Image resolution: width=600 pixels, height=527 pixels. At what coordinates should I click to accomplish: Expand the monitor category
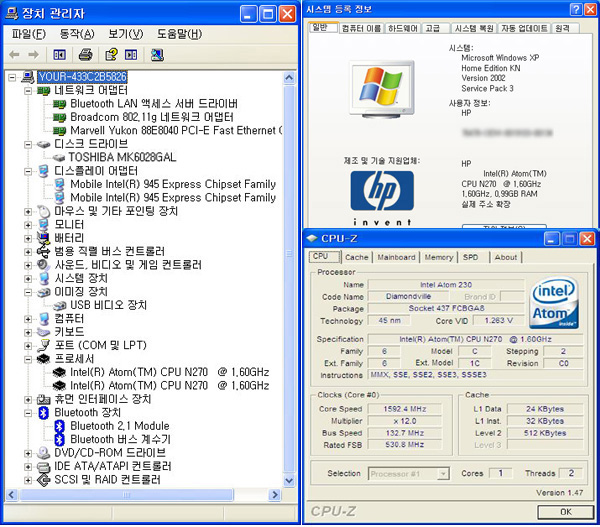pyautogui.click(x=28, y=225)
